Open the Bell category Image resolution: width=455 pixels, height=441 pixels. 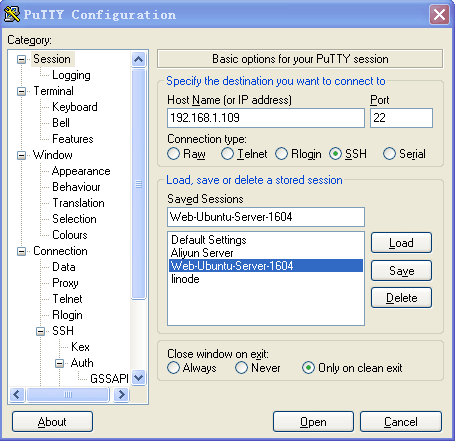61,123
